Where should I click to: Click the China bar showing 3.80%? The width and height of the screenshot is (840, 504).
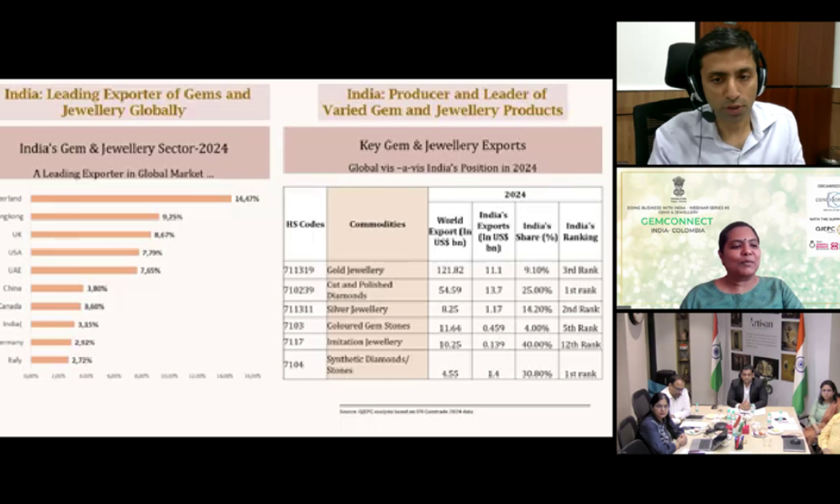57,288
